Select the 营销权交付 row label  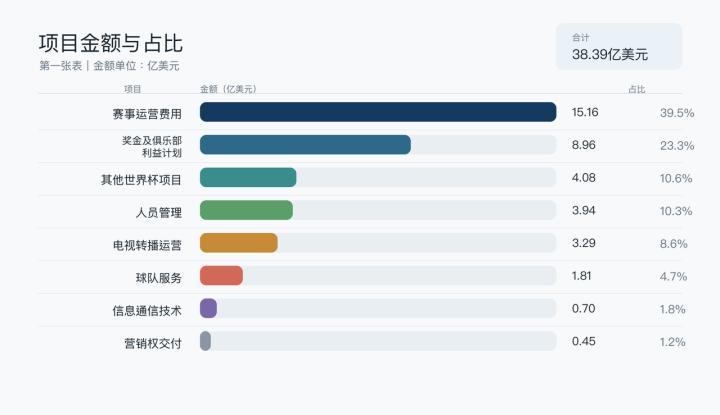[x=153, y=343]
